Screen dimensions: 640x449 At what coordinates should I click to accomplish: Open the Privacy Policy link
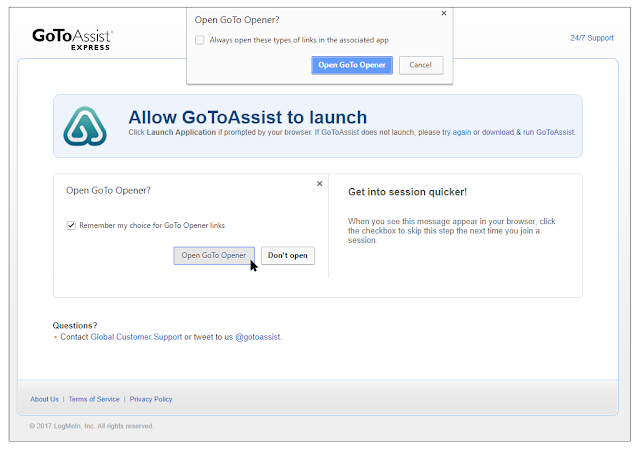tap(151, 399)
